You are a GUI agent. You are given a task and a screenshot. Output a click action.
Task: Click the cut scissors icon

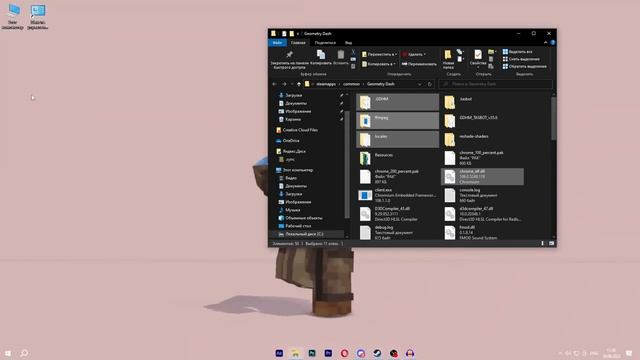coord(353,52)
